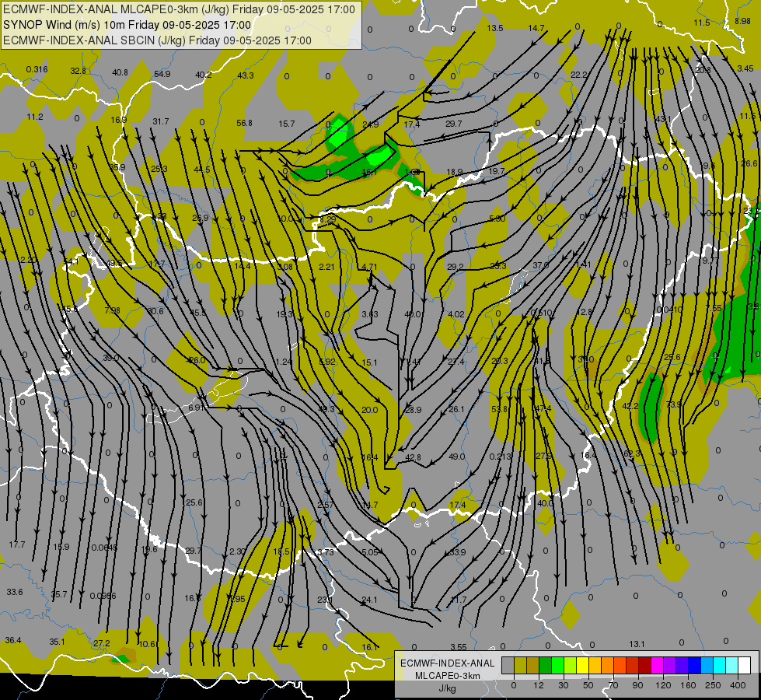761x700 pixels.
Task: Click the magenta legend swatch
Action: click(657, 665)
